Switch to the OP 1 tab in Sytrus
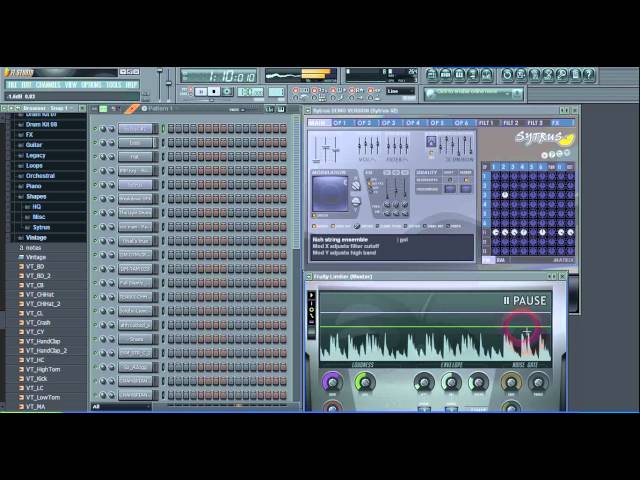This screenshot has height=480, width=640. (340, 123)
